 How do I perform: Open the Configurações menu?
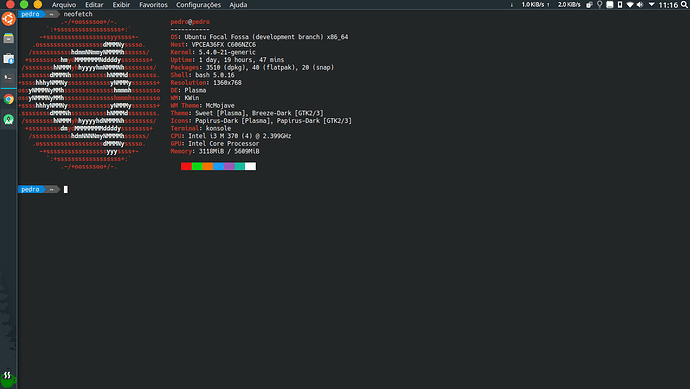point(198,5)
